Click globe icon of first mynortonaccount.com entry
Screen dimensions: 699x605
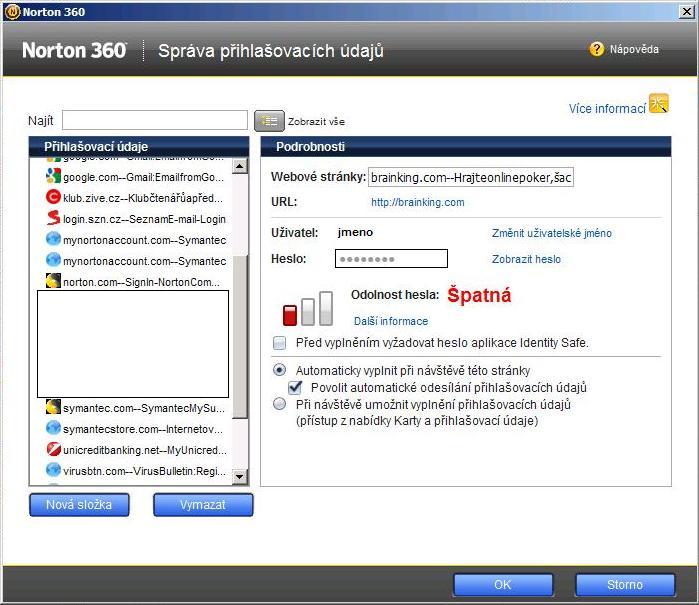53,239
